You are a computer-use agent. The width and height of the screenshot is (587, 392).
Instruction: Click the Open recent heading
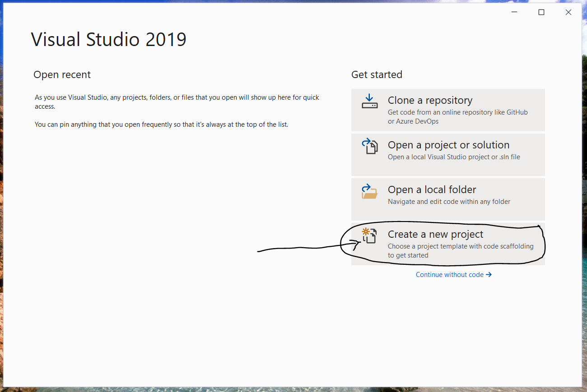(x=62, y=75)
